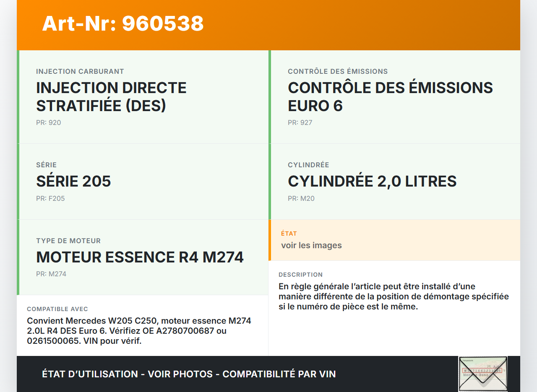Click the 'Compatible Avec' section label
This screenshot has width=537, height=392.
57,309
